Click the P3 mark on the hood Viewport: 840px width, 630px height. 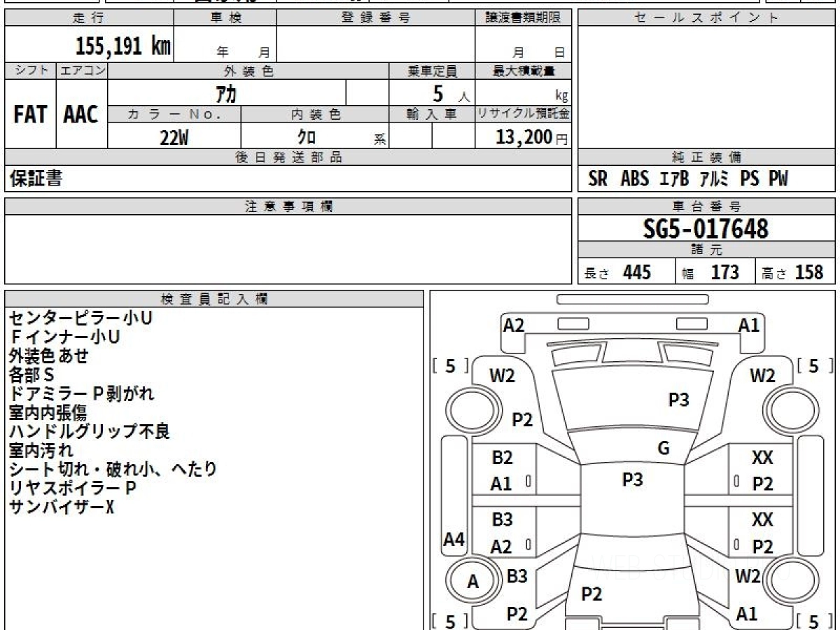click(678, 400)
